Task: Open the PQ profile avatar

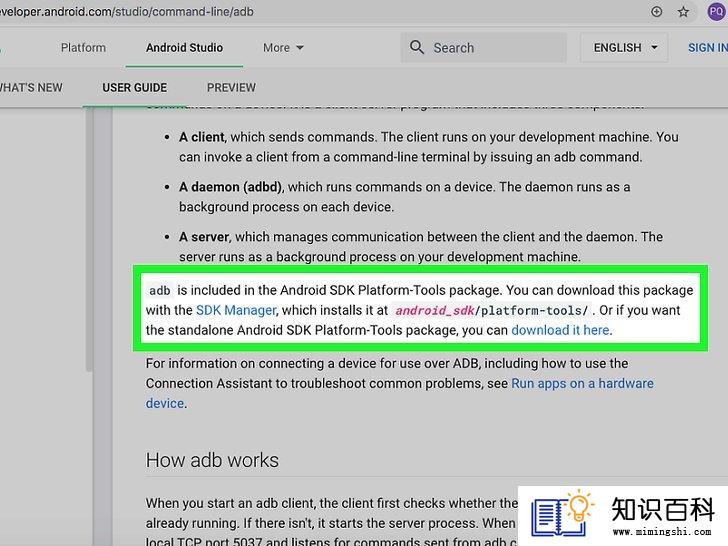Action: [716, 12]
